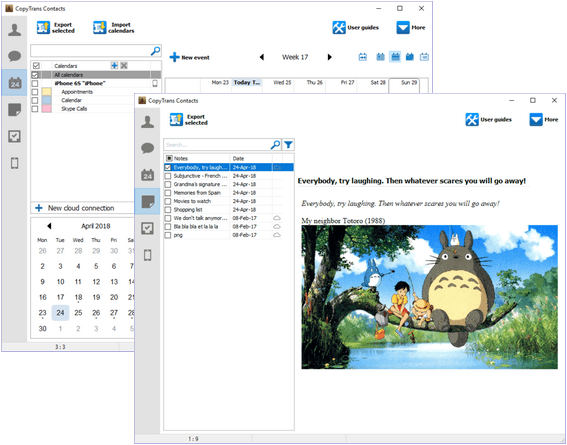Toggle All calendars checkbox
Screen dimensions: 567x445
[x=35, y=75]
